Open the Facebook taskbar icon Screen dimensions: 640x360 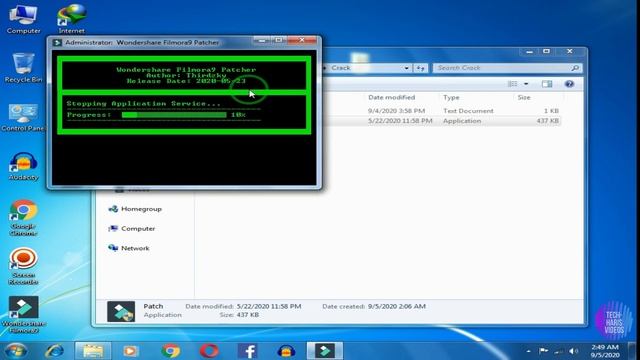[247, 351]
